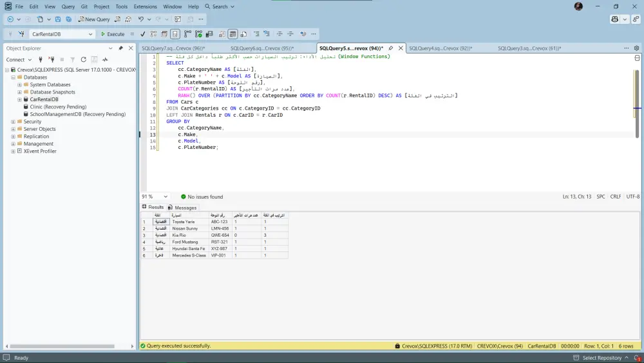644x363 pixels.
Task: Click the Navigate Backward icon
Action: (10, 19)
